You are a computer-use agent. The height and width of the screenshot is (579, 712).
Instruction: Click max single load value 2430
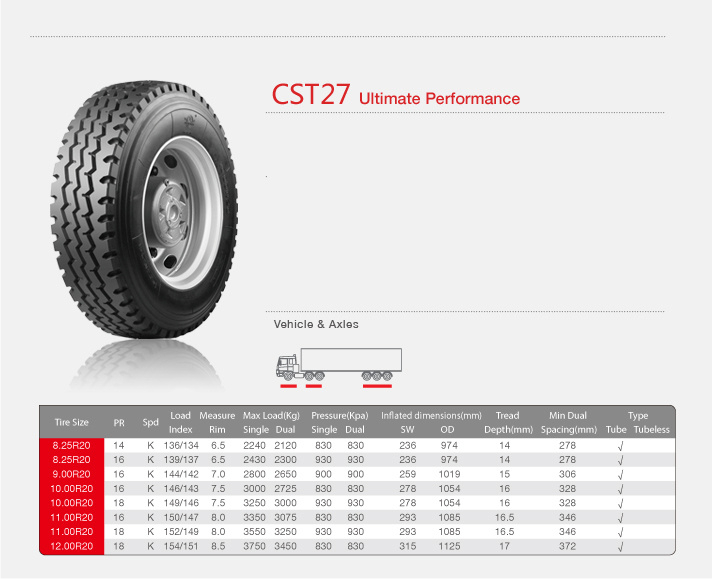pyautogui.click(x=254, y=460)
